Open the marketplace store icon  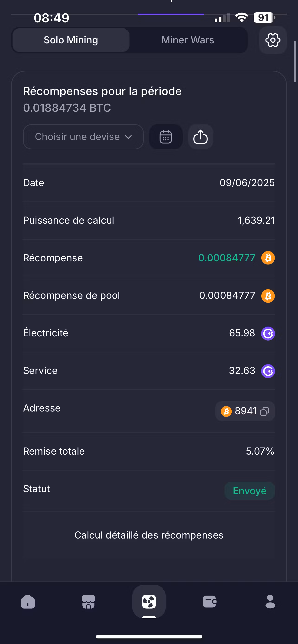pyautogui.click(x=88, y=602)
